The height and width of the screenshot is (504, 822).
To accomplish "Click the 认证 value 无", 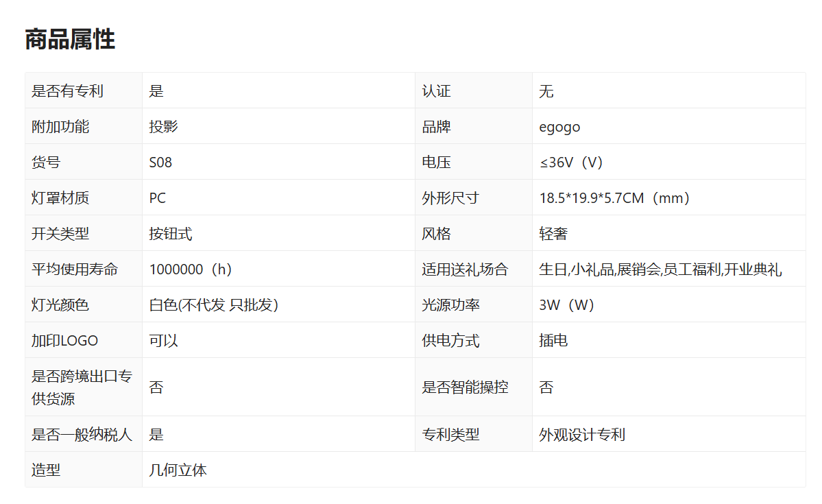I will point(546,91).
